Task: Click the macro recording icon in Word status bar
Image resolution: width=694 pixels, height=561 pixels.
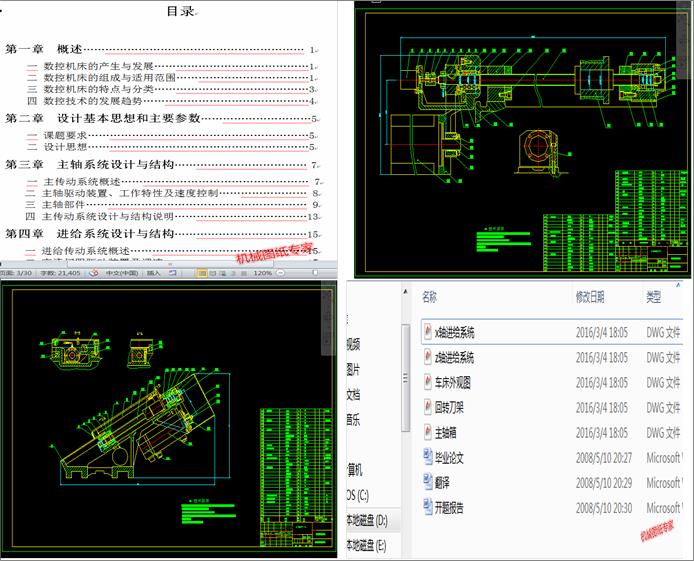Action: click(172, 273)
